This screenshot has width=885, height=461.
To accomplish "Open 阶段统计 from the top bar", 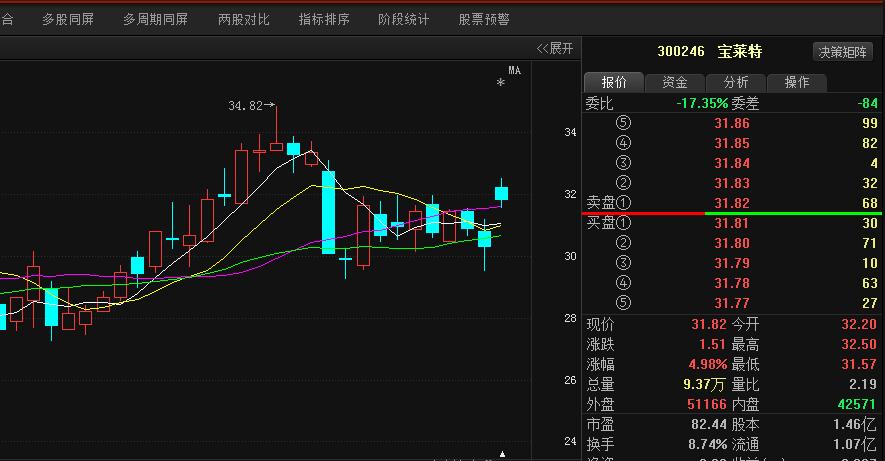I will click(x=404, y=19).
